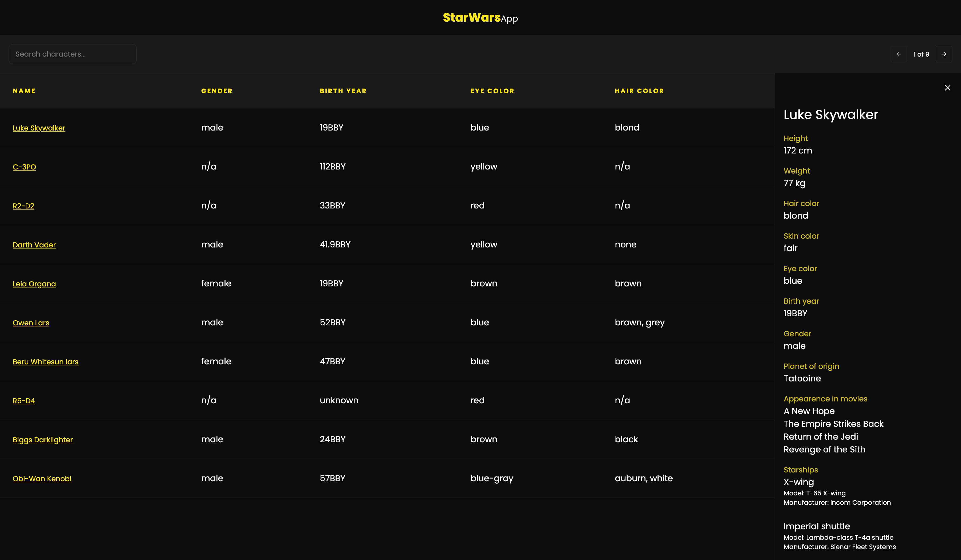This screenshot has height=560, width=961.
Task: Select 'auburn, white' hair color cell
Action: (643, 478)
